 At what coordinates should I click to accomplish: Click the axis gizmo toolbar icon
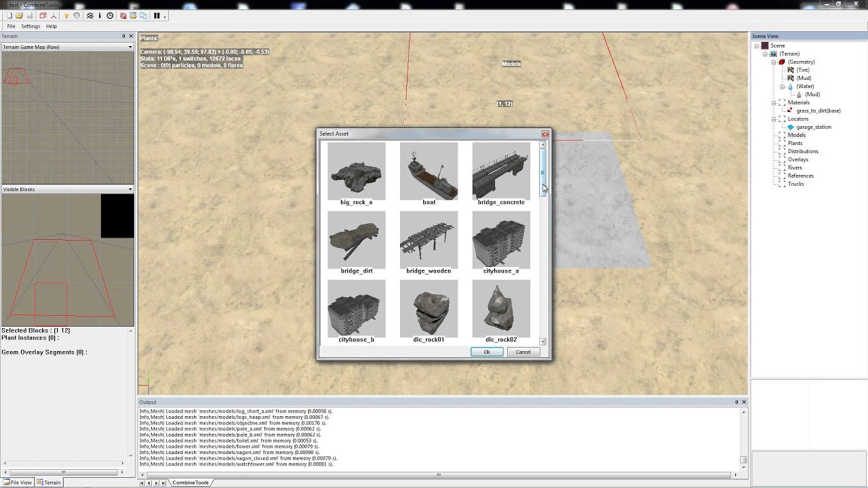pos(54,16)
